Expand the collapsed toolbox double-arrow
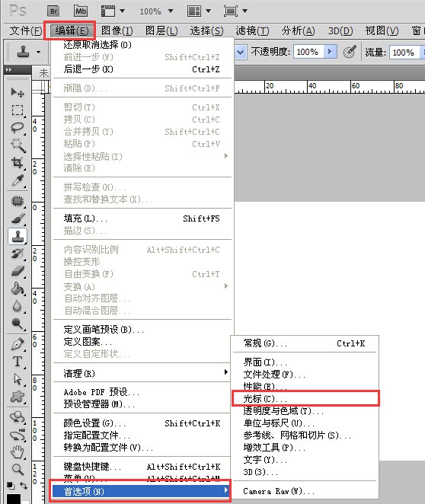Image resolution: width=425 pixels, height=504 pixels. pos(9,69)
